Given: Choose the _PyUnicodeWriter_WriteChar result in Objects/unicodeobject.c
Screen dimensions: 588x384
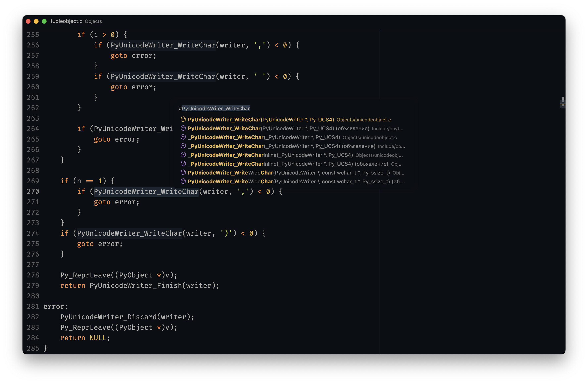Looking at the screenshot, I should (292, 138).
